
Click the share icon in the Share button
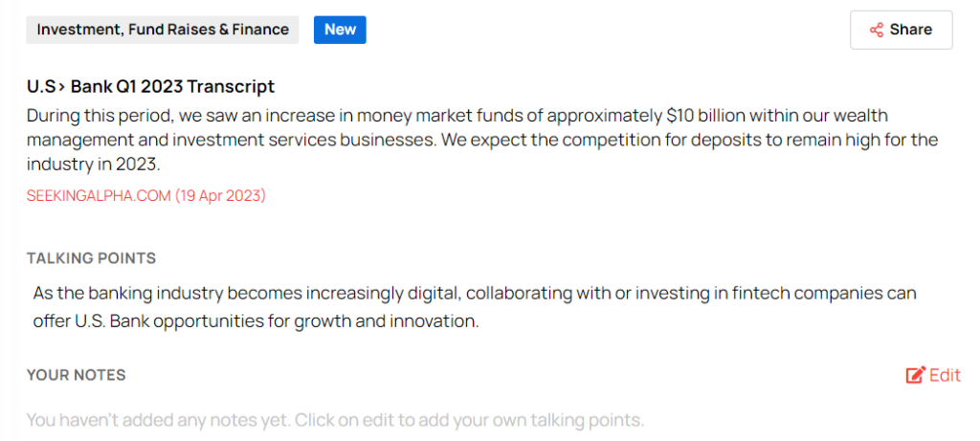(x=876, y=30)
